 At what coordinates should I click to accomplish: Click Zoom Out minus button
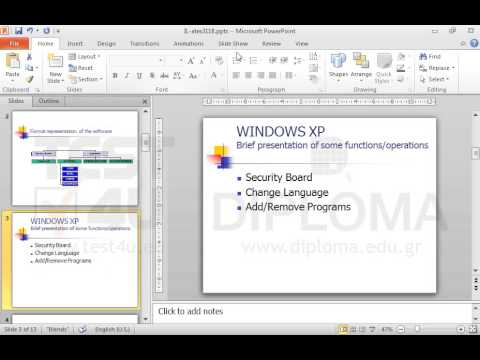pyautogui.click(x=402, y=329)
